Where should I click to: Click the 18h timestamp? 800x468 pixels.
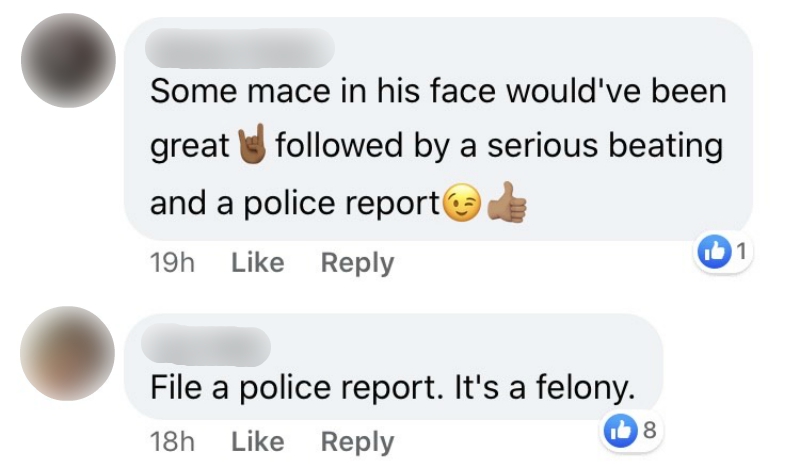[172, 442]
